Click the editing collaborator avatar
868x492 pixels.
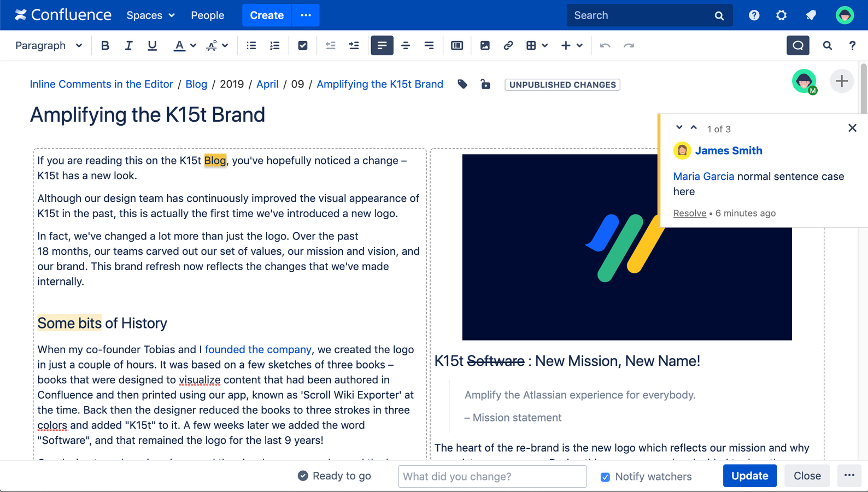804,81
